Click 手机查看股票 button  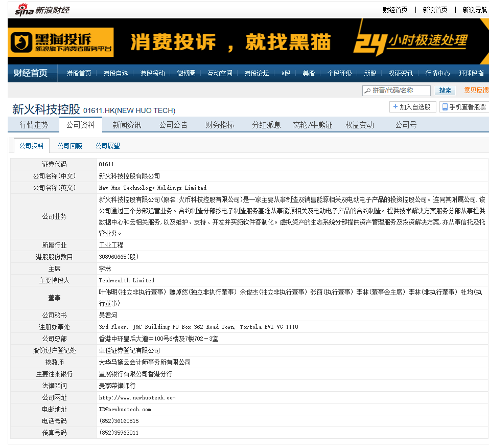coord(464,107)
